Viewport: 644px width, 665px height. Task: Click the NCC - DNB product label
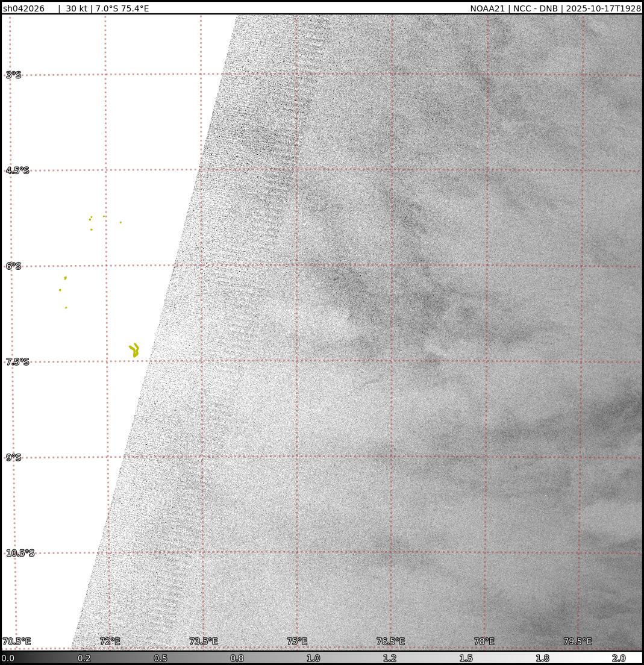536,8
